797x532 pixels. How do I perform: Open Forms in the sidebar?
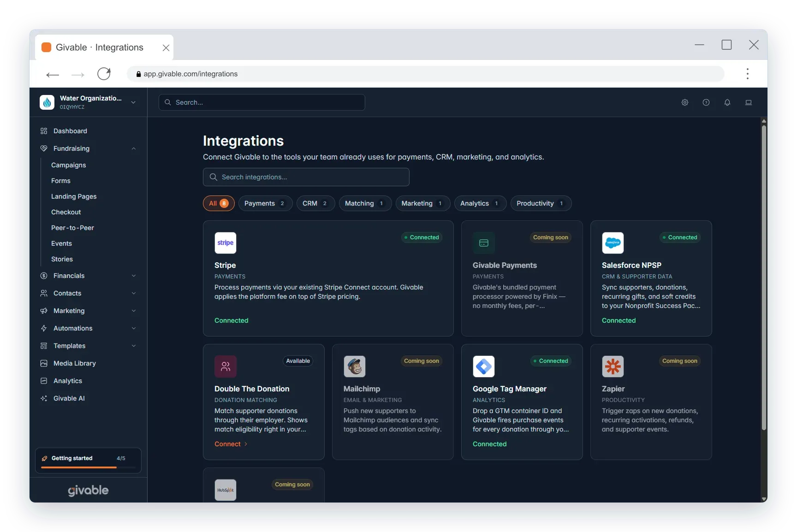pyautogui.click(x=61, y=181)
